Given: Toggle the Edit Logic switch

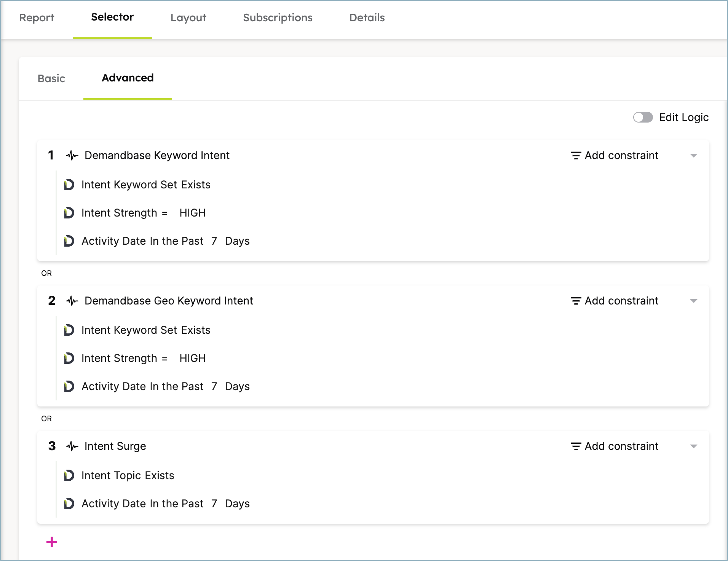Looking at the screenshot, I should pyautogui.click(x=643, y=117).
